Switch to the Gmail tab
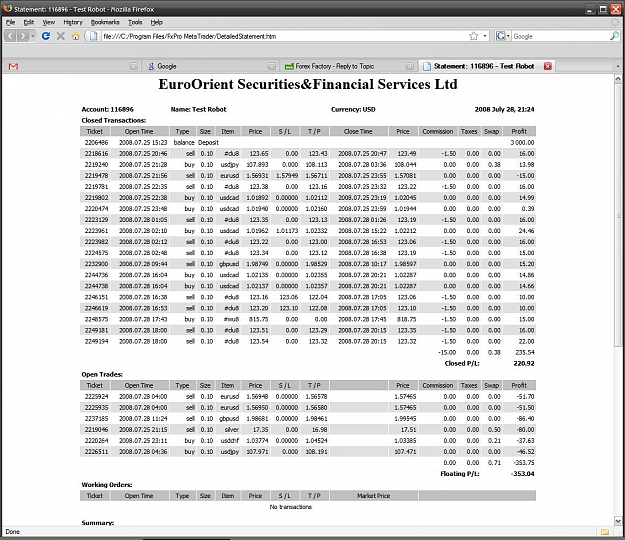The image size is (625, 540). 72,67
